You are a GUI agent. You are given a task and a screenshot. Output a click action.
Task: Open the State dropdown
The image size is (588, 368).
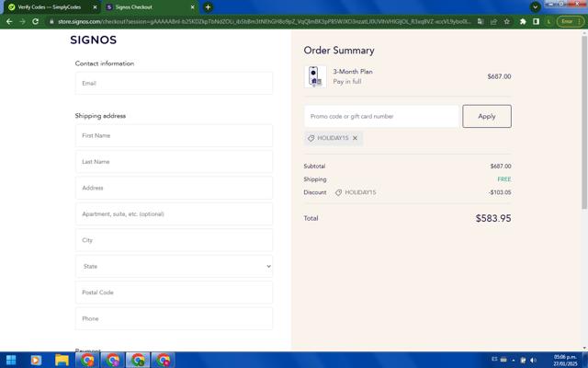[174, 266]
